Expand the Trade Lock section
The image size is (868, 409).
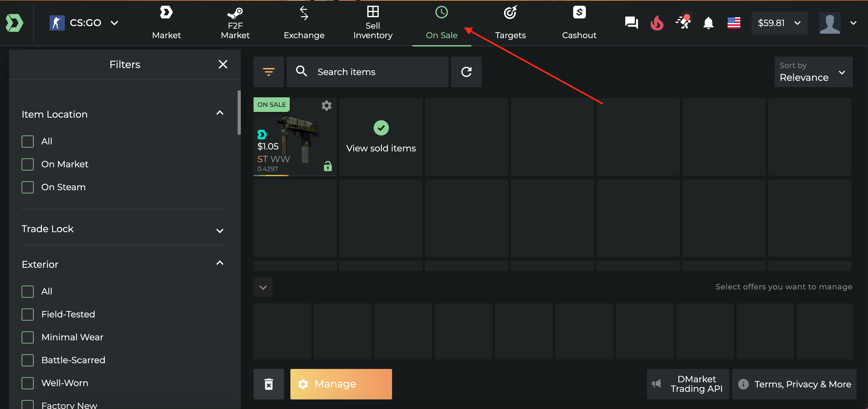point(220,231)
